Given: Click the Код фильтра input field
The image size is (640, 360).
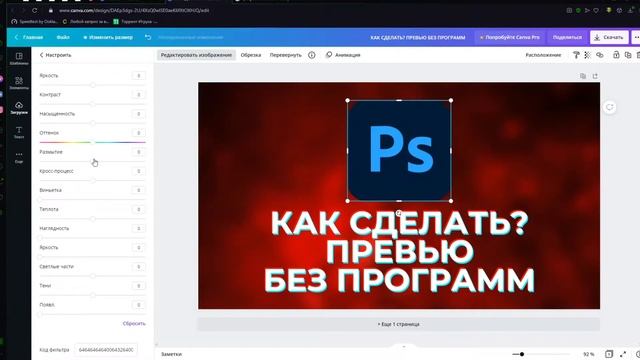Looking at the screenshot, I should 106,350.
